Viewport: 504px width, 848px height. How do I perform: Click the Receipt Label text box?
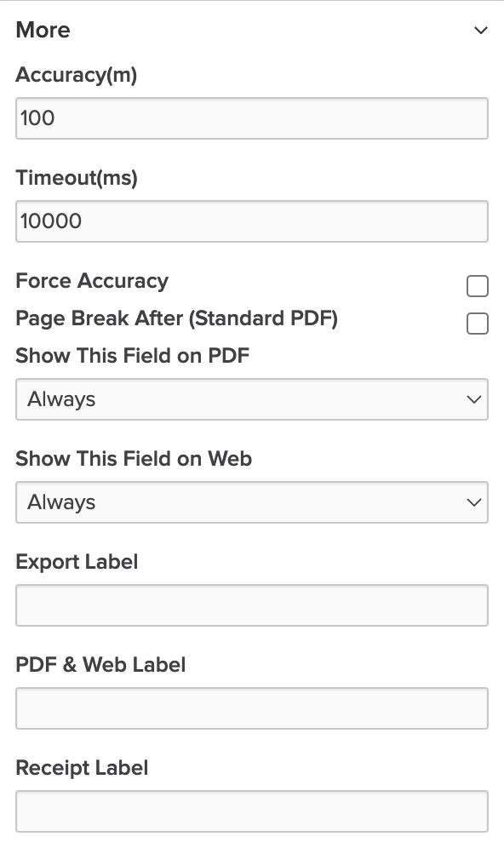(252, 810)
